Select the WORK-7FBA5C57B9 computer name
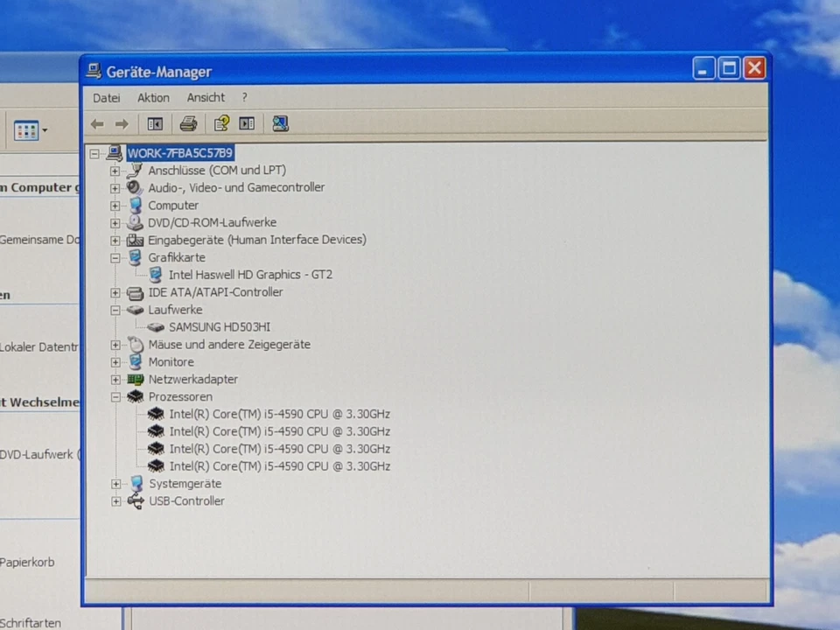Viewport: 840px width, 630px height. point(180,153)
